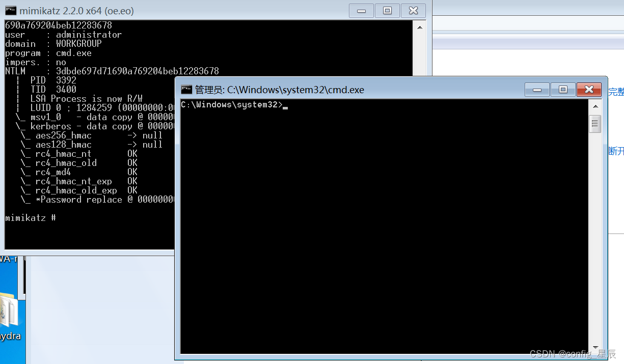Screen dimensions: 624x364
Task: Click the cmd.exe window title bar icon
Action: coord(186,90)
